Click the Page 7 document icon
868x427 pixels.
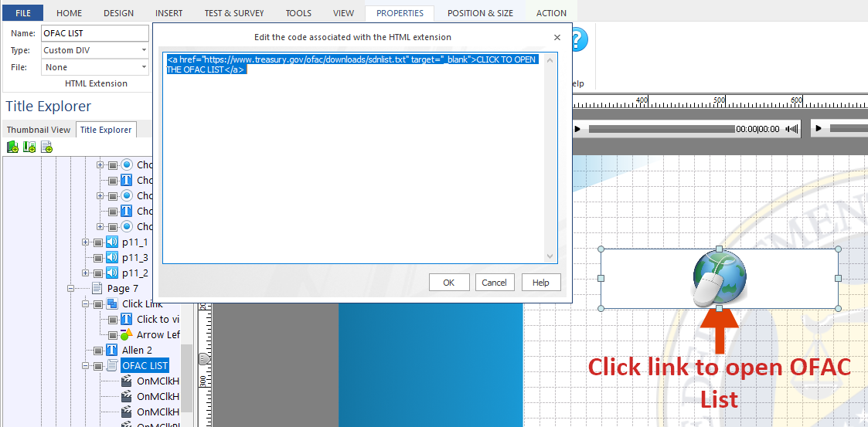[x=97, y=288]
